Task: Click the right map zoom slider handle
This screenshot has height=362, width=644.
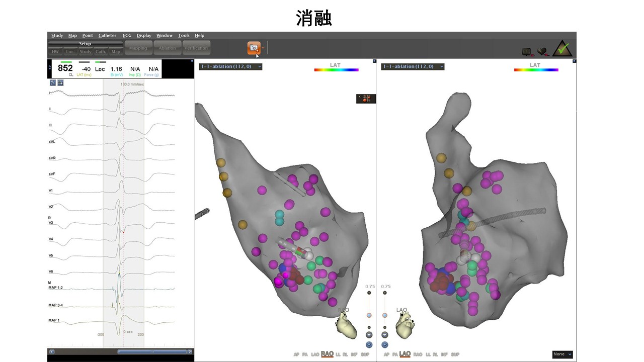Action: [385, 315]
